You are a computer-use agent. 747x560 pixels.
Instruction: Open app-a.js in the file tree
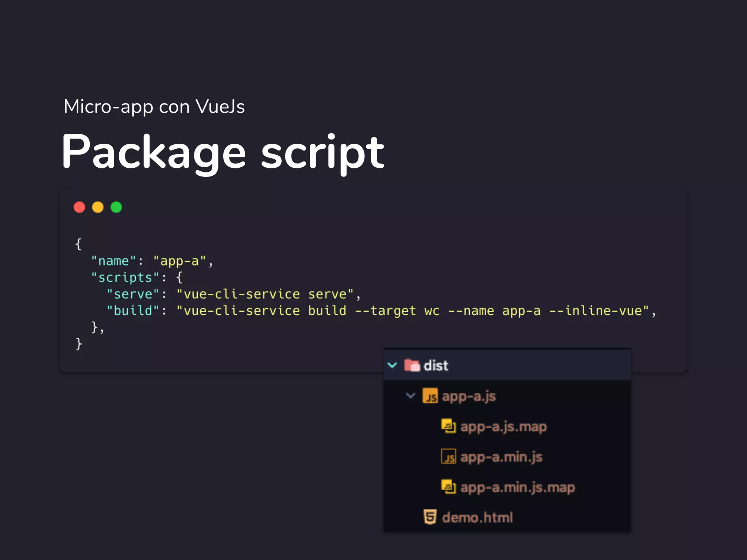point(469,396)
